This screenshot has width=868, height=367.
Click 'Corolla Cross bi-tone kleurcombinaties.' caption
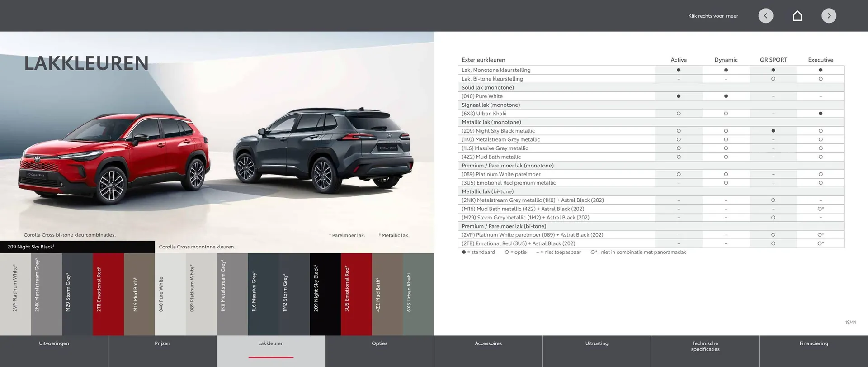click(x=70, y=235)
